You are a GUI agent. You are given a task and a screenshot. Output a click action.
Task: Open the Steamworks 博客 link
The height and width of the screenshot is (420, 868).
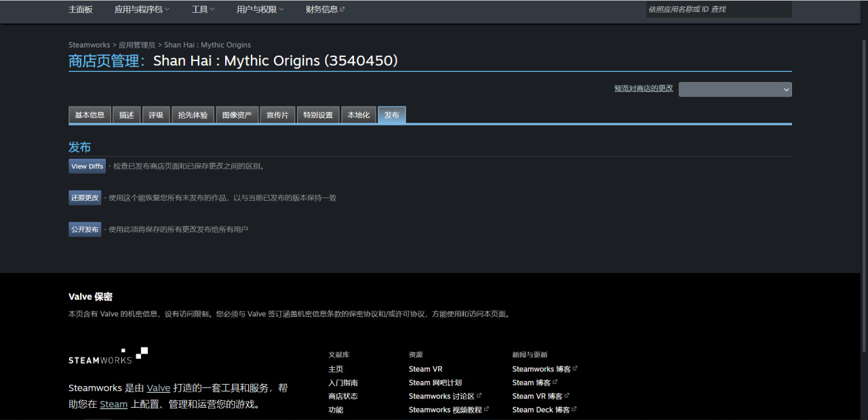(545, 369)
